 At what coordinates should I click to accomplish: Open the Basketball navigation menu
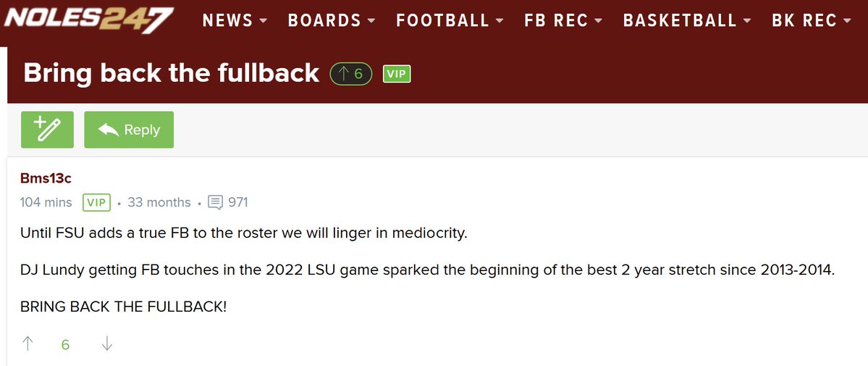(x=687, y=20)
